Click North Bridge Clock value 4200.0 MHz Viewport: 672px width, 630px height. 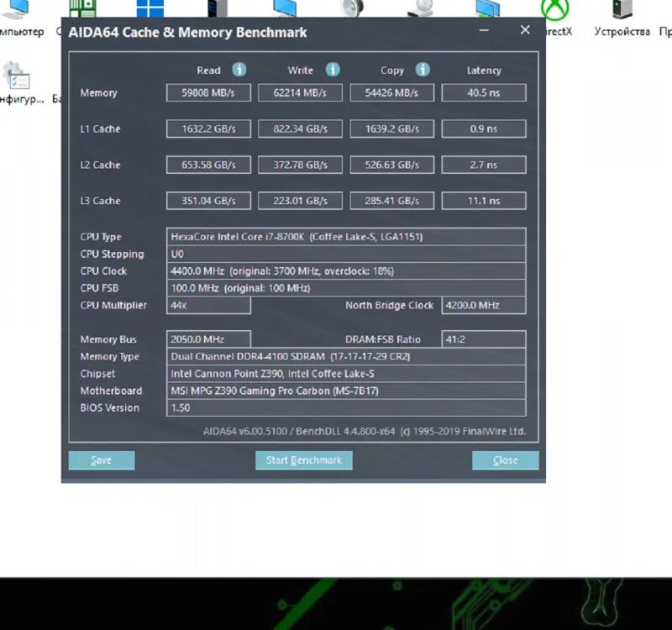point(484,305)
